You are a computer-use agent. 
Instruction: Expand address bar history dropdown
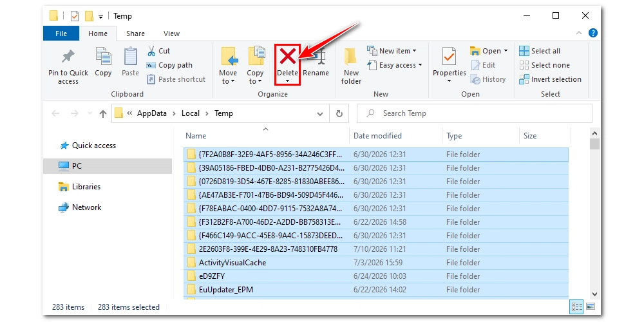(320, 114)
